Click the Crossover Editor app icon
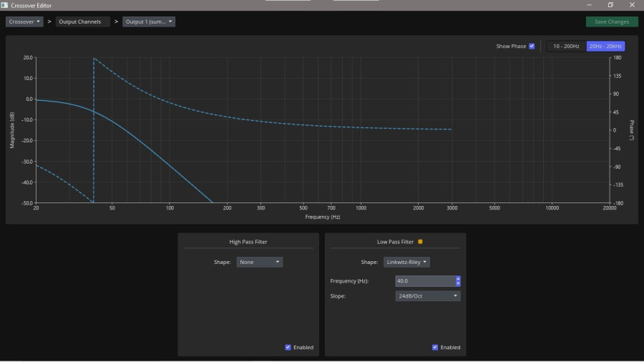Screen dimensions: 644x362 click(4, 5)
